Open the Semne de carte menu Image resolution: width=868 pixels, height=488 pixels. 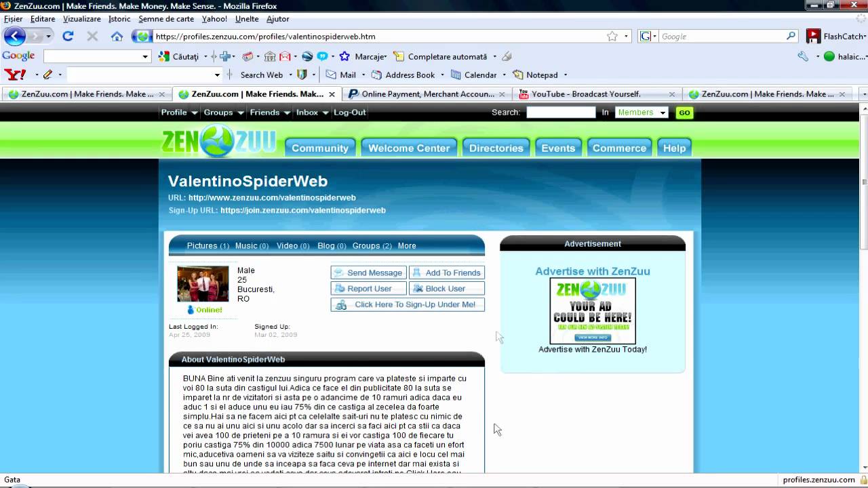coord(166,19)
